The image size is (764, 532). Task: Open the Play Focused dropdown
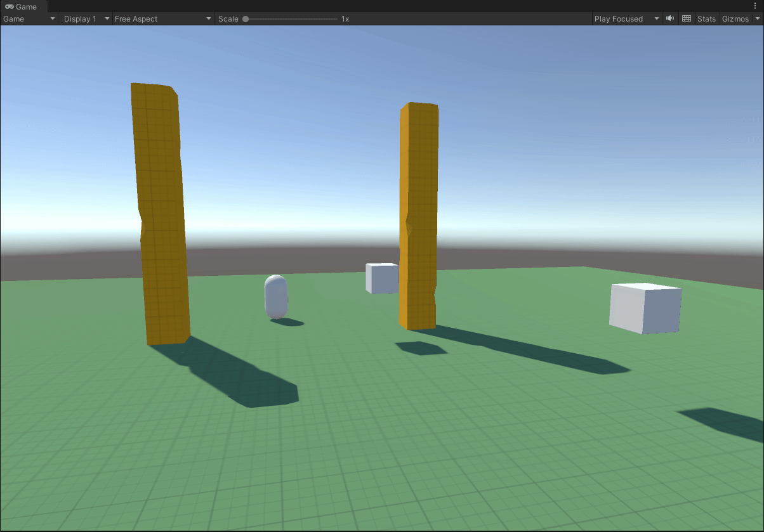pos(626,18)
